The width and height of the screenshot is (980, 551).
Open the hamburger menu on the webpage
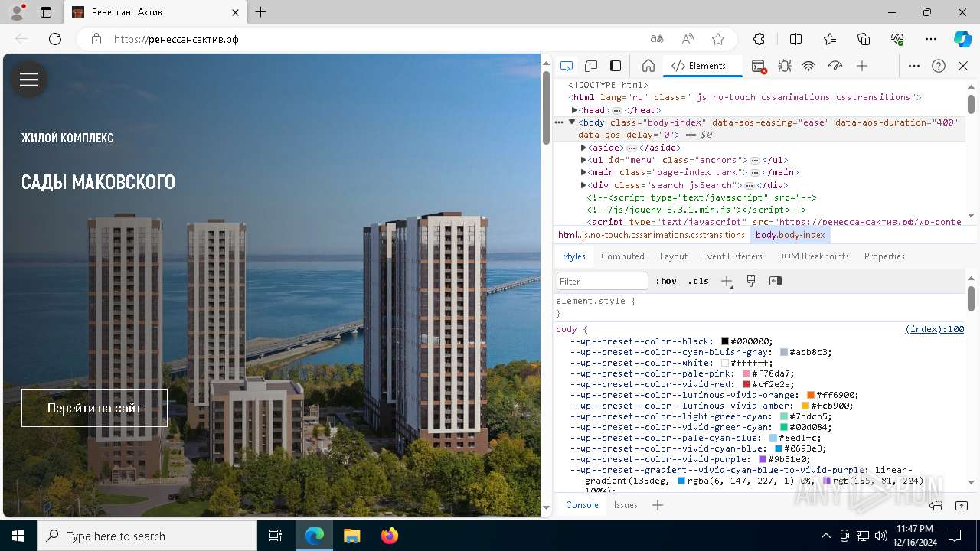(x=29, y=80)
